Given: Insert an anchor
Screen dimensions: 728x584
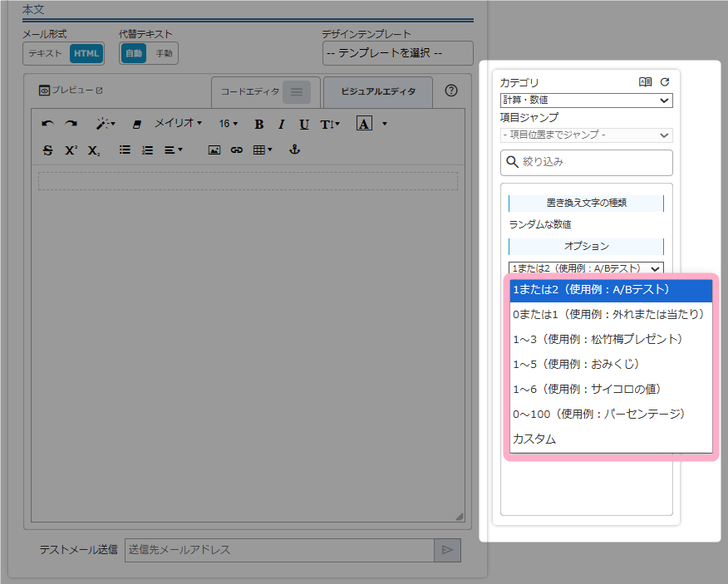Looking at the screenshot, I should coord(295,150).
